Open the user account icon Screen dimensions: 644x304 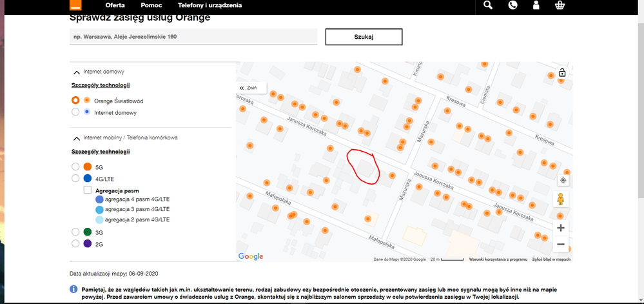coord(536,5)
